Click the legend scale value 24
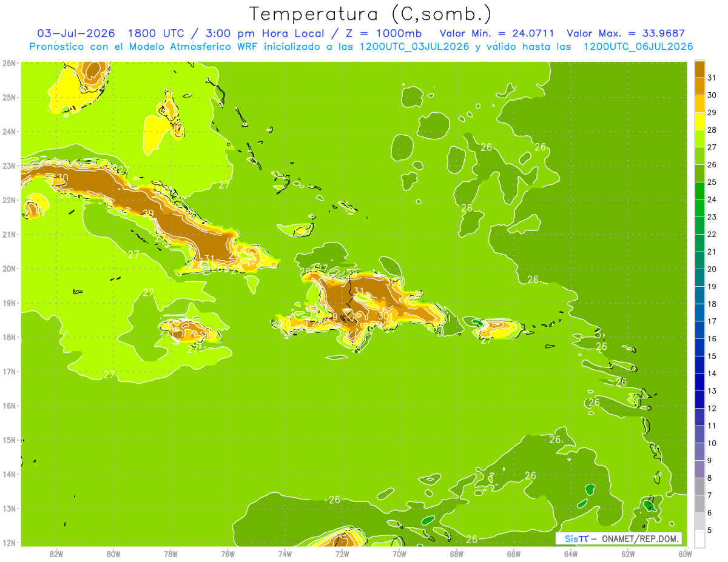 pos(712,199)
